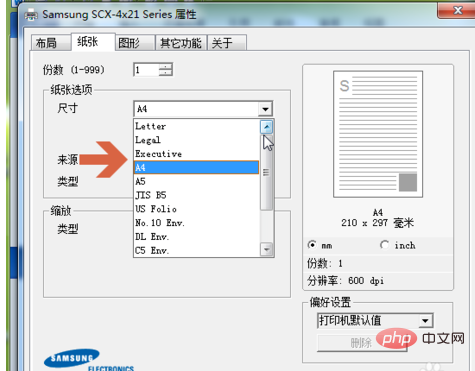Screen dimensions: 475x371
Task: Close the Samsung properties dialog
Action: click(457, 11)
